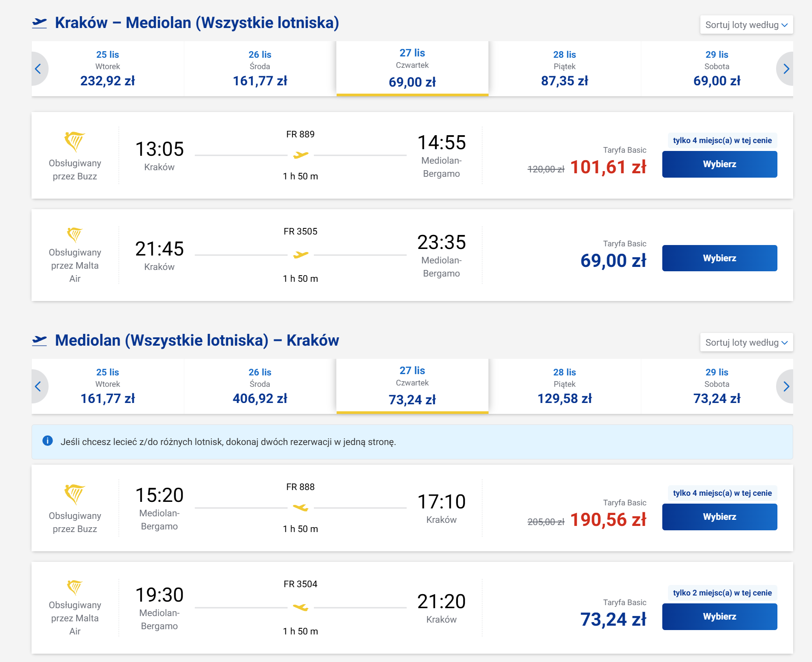This screenshot has height=662, width=812.
Task: Choose the 21:45 flight FR 3505
Action: tap(719, 258)
